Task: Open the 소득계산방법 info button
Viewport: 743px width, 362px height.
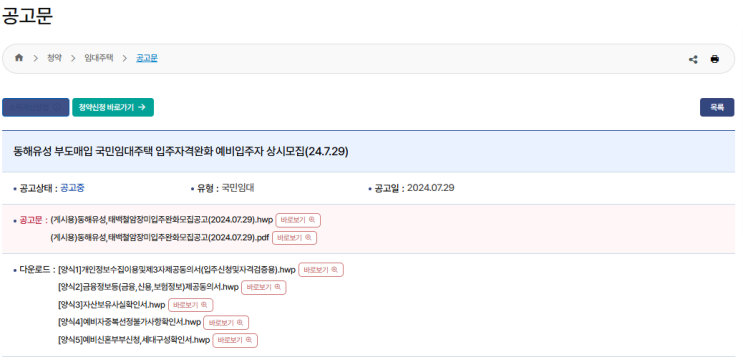Action: click(36, 108)
